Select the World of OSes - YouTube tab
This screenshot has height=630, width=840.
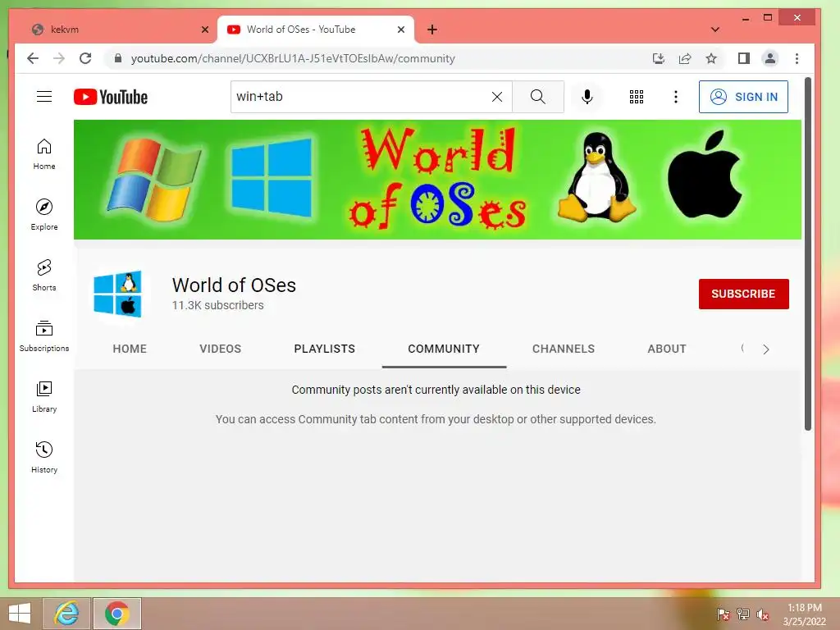pos(316,30)
